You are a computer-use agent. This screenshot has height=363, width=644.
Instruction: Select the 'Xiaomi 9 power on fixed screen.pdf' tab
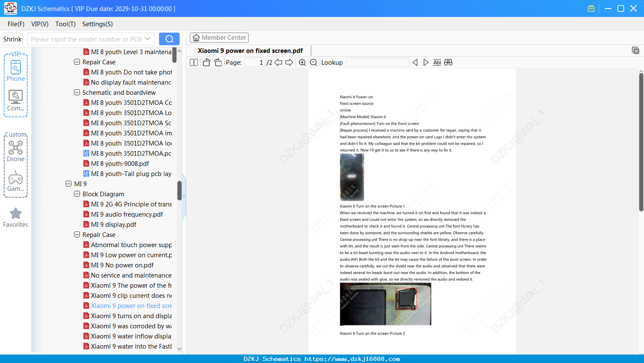(x=250, y=51)
